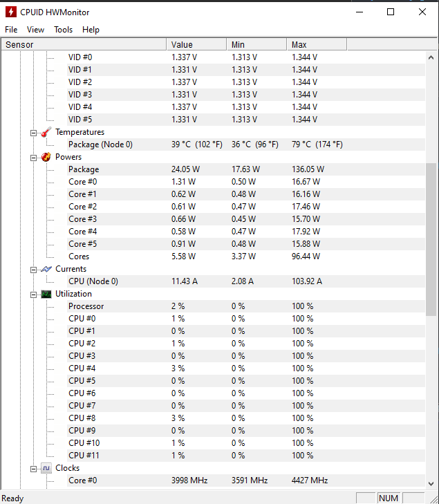
Task: Collapse the Powers section
Action: coord(33,158)
